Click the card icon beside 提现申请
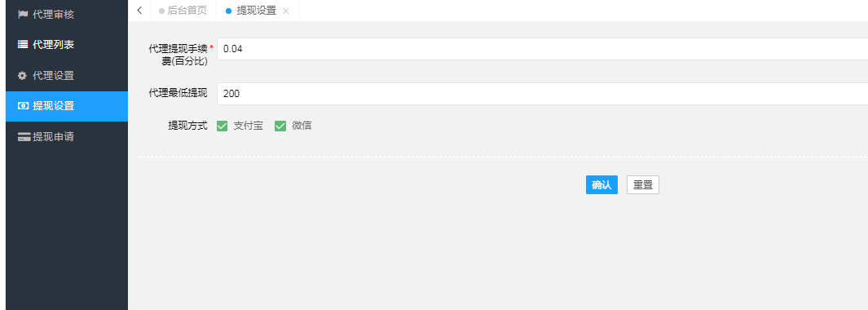The image size is (868, 310). (24, 137)
